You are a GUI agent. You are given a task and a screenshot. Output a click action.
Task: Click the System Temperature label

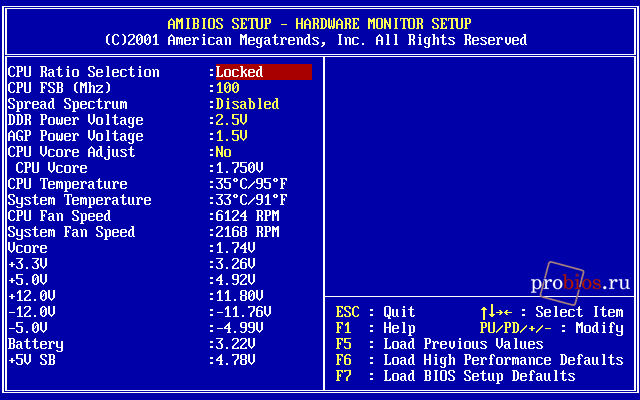pyautogui.click(x=80, y=200)
